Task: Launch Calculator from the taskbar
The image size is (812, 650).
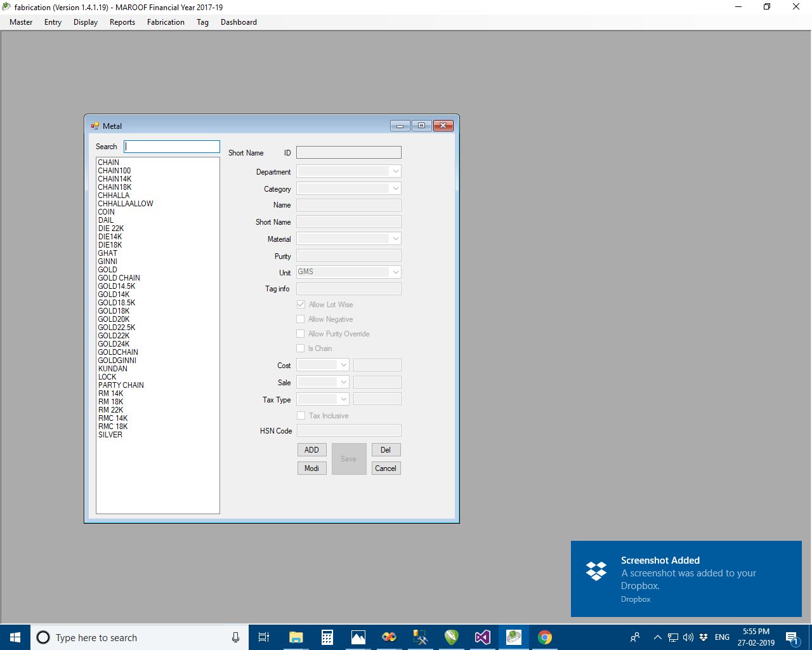Action: tap(327, 637)
